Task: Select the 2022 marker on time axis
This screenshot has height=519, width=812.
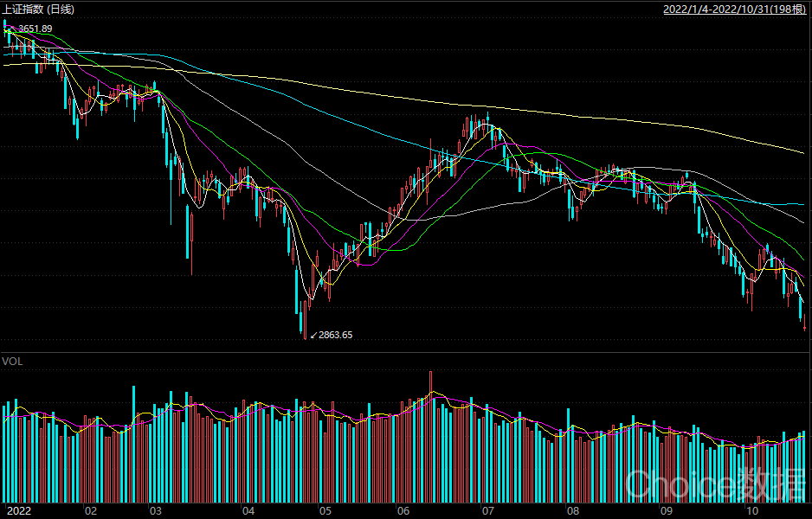Action: [18, 511]
